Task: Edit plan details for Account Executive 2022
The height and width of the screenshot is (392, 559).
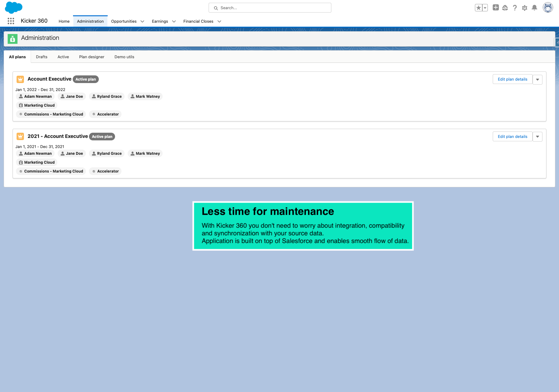Action: coord(513,79)
